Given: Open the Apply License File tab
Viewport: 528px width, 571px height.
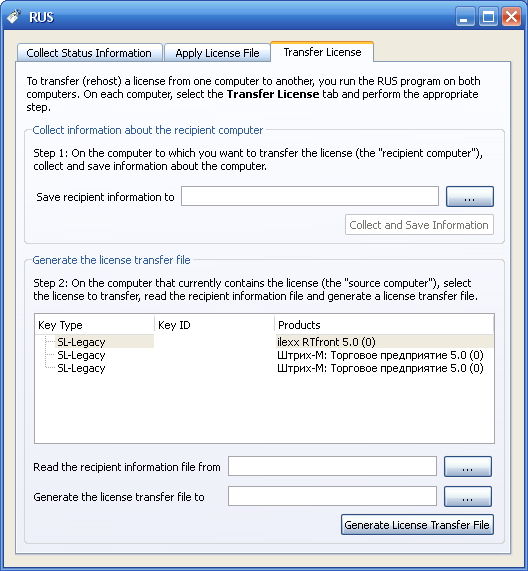Looking at the screenshot, I should pyautogui.click(x=217, y=53).
